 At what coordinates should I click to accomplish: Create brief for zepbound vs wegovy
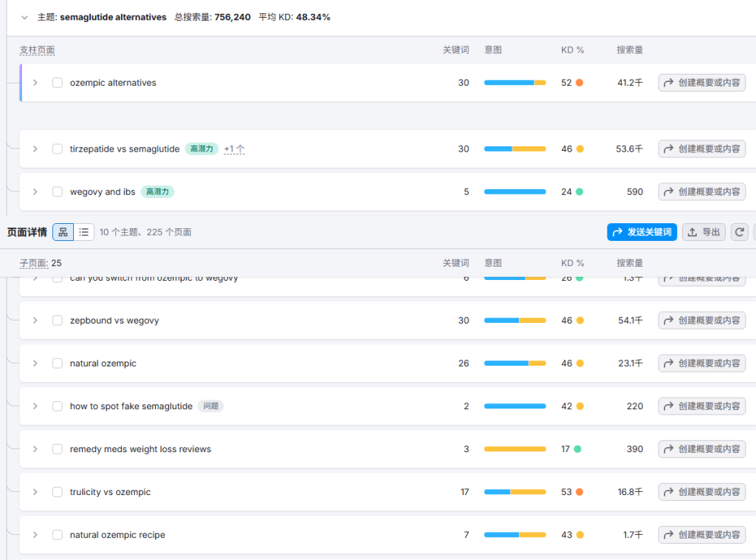click(702, 321)
